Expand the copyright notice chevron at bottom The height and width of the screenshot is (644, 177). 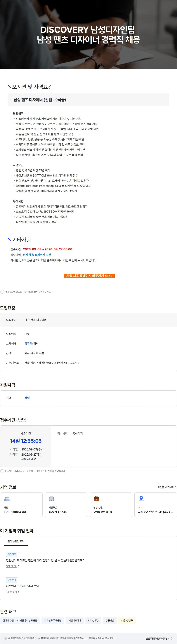tap(115, 638)
